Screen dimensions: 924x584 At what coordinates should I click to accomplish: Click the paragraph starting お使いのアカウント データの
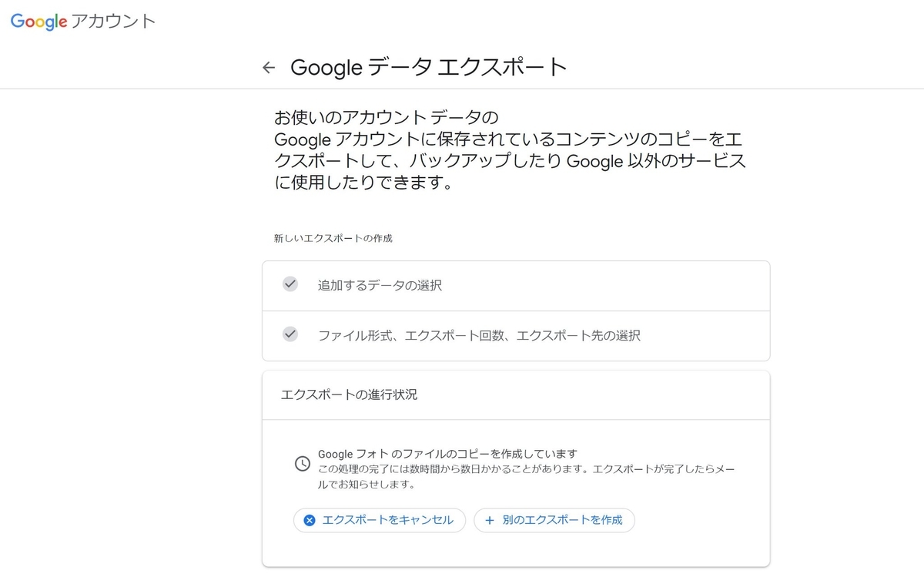point(509,151)
